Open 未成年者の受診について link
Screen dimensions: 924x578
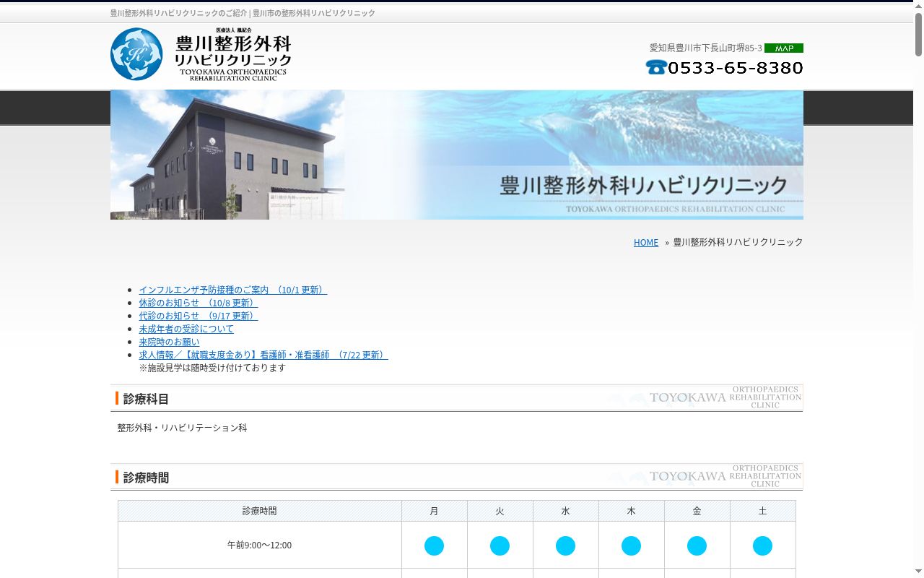point(186,329)
